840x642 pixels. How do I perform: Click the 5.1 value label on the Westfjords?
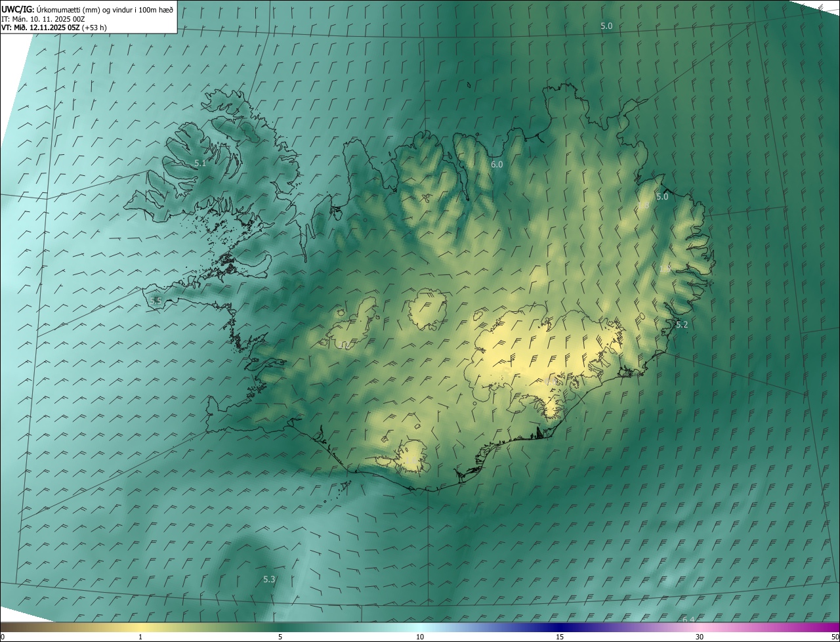point(200,163)
